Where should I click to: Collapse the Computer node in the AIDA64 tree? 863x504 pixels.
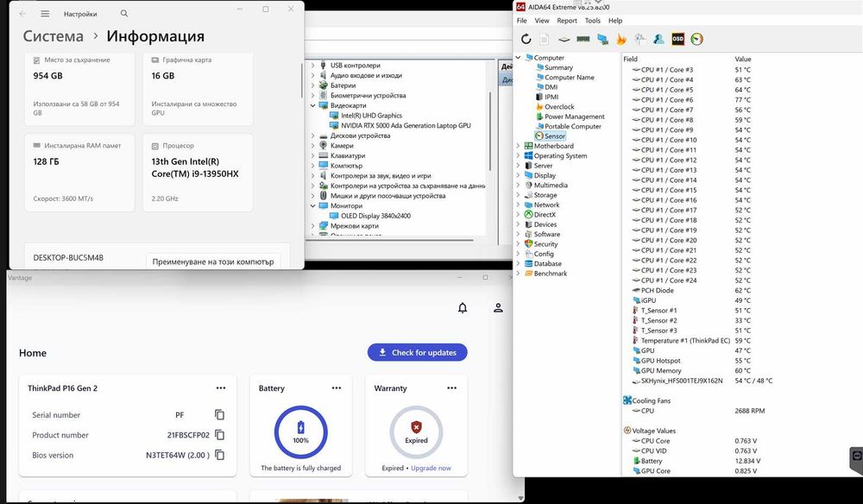tap(518, 57)
